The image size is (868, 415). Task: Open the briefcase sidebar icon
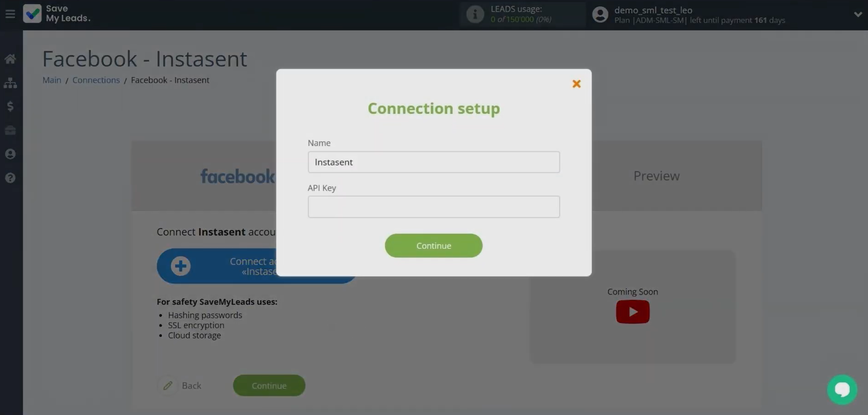coord(10,130)
